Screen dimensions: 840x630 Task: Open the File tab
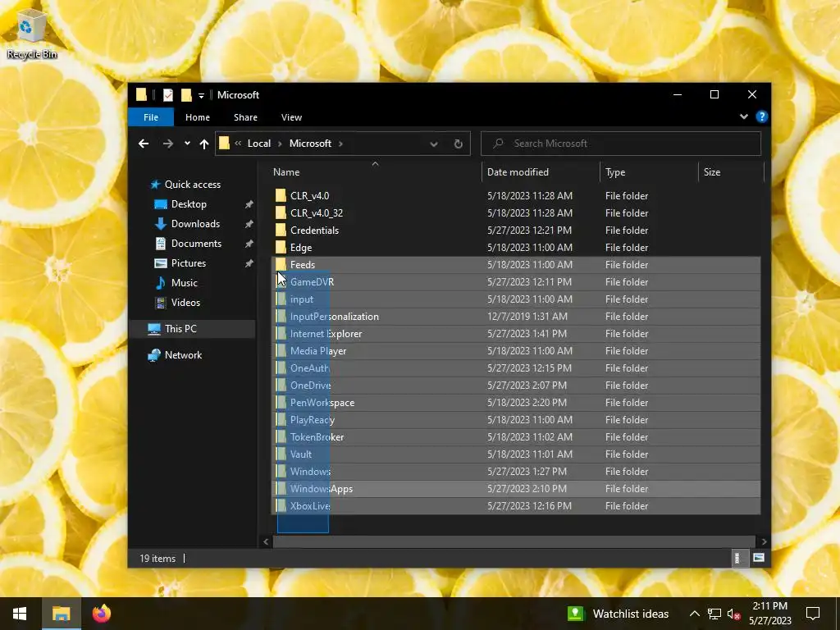(x=151, y=116)
